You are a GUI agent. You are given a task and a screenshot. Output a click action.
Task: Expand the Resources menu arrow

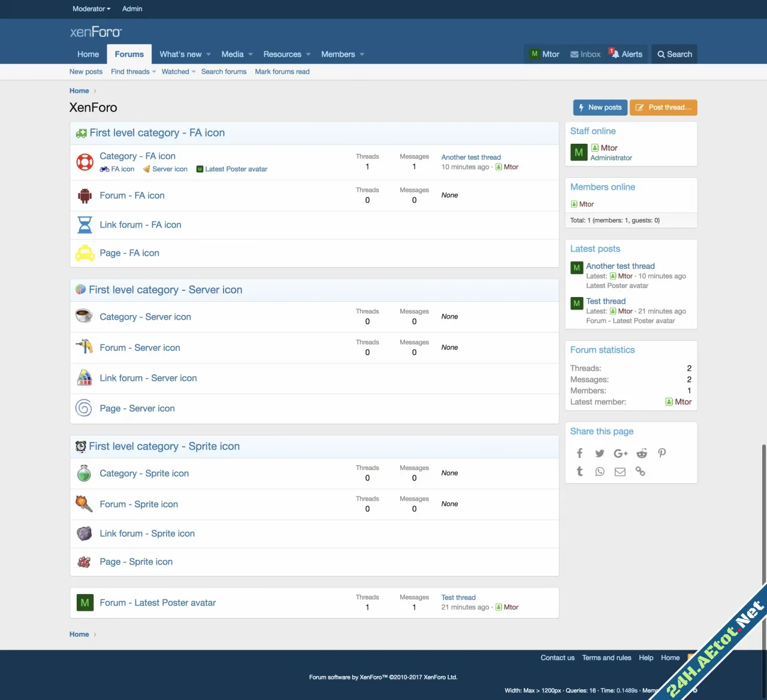[309, 54]
